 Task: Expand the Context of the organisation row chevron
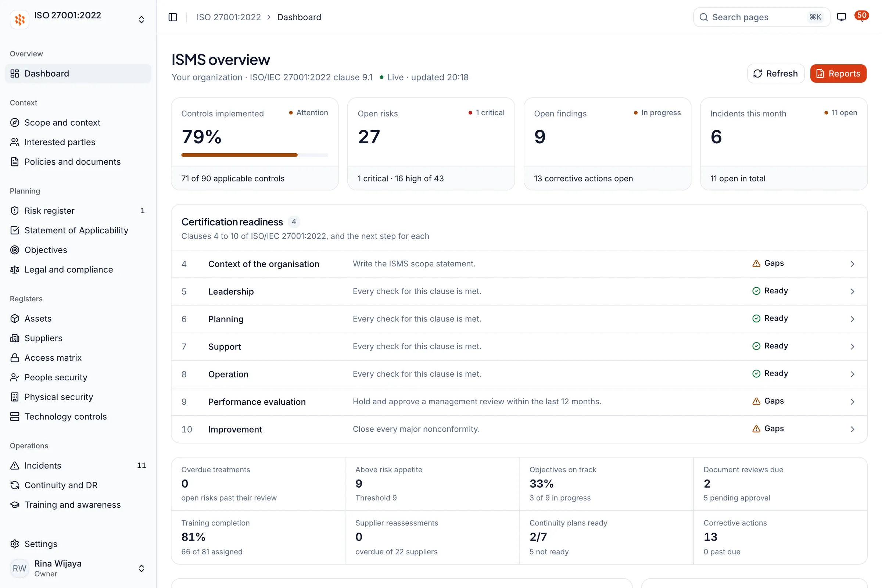point(852,264)
